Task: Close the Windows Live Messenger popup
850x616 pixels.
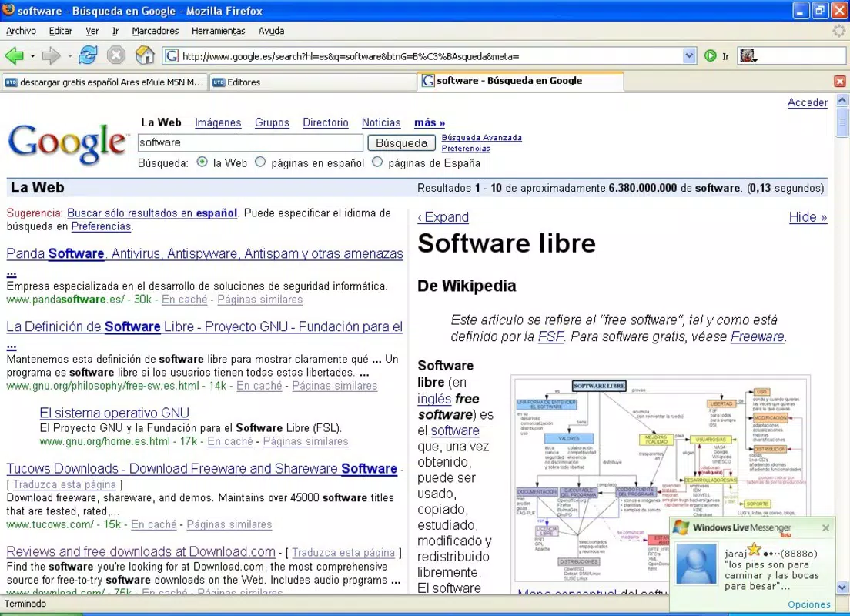Action: [825, 527]
